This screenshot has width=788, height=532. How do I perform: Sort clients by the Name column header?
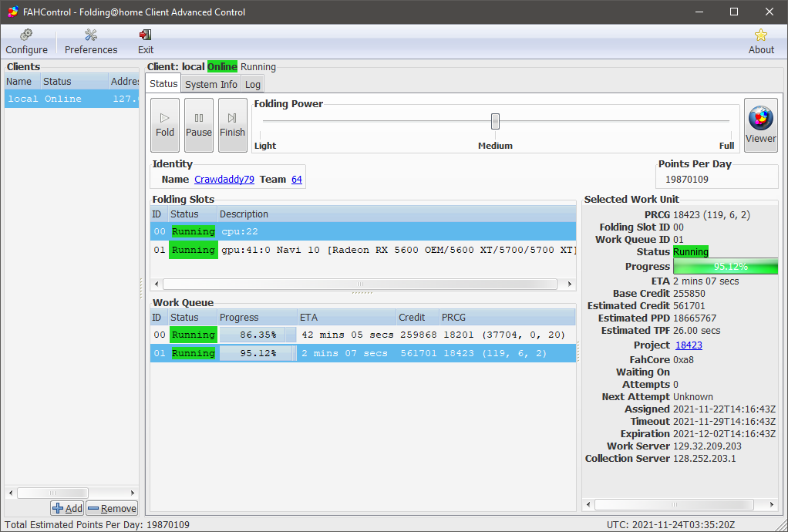pos(23,82)
